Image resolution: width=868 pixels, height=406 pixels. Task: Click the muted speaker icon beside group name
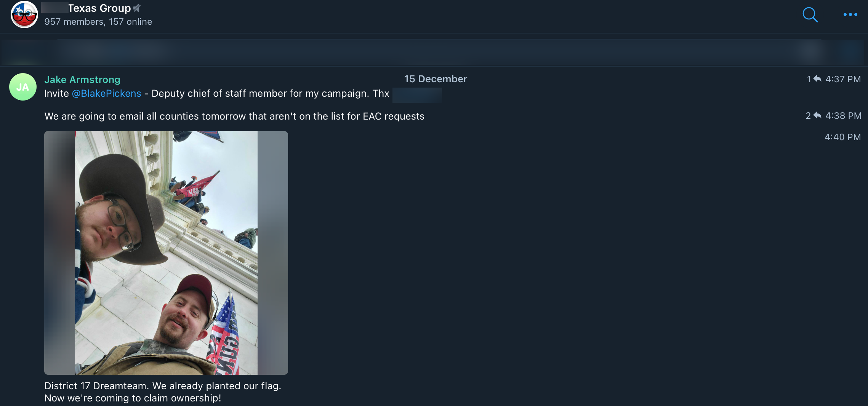click(137, 8)
